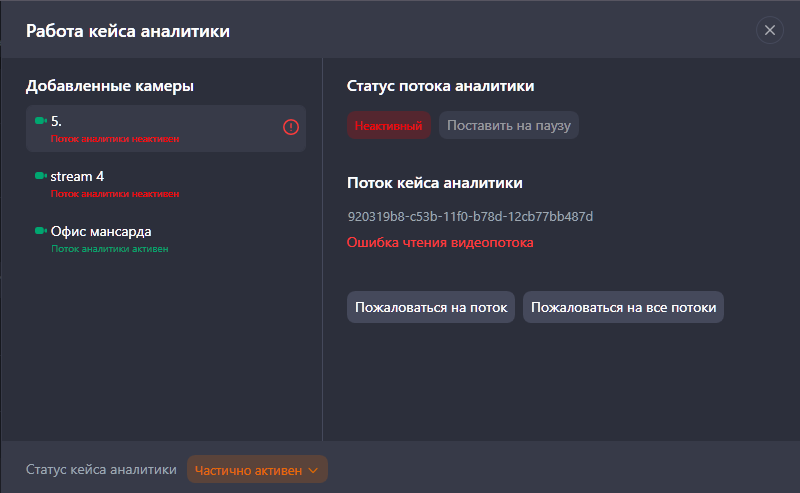The image size is (800, 493).
Task: Click the Добавленные камеры heading
Action: (x=110, y=86)
